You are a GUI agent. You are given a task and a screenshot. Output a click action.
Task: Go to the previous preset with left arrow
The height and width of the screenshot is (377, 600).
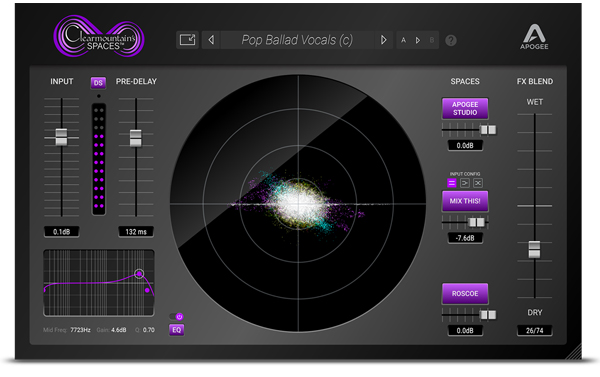tap(211, 40)
